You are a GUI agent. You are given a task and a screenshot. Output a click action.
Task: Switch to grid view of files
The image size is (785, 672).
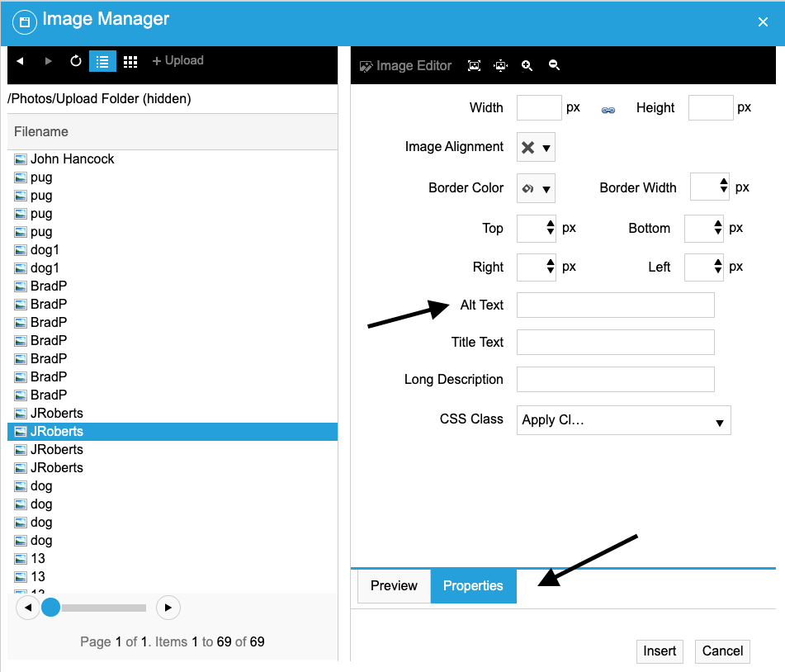tap(130, 60)
